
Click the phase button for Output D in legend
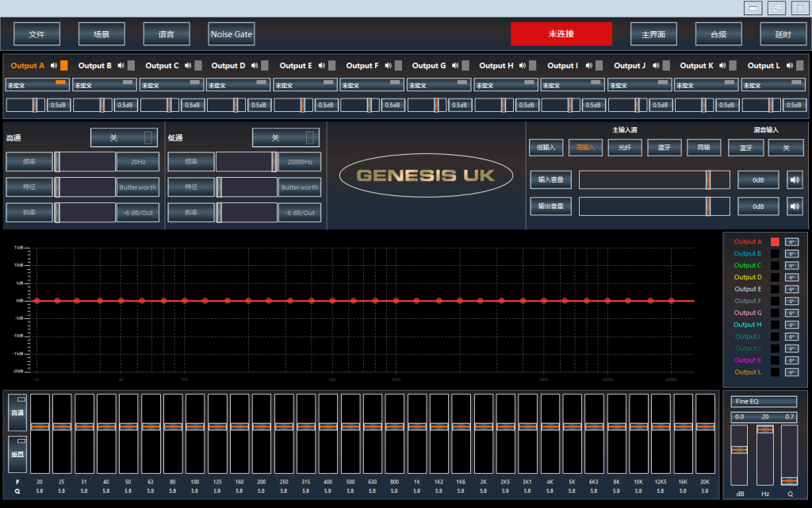pos(791,277)
